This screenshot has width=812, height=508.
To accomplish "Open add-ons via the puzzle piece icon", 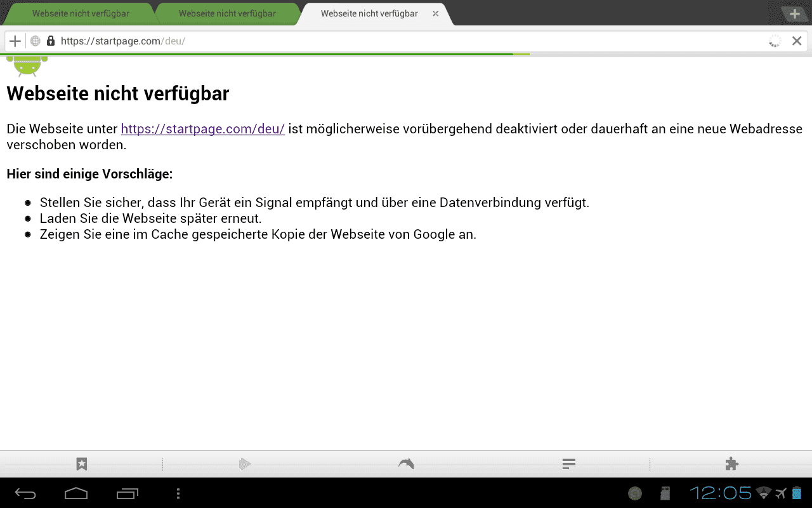I will (731, 464).
